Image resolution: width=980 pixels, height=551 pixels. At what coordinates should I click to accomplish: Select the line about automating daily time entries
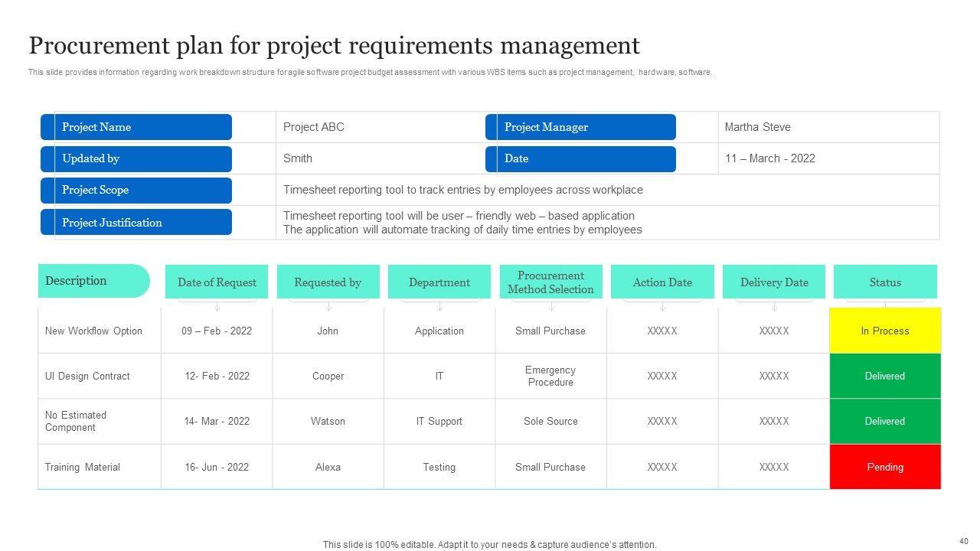pyautogui.click(x=462, y=230)
